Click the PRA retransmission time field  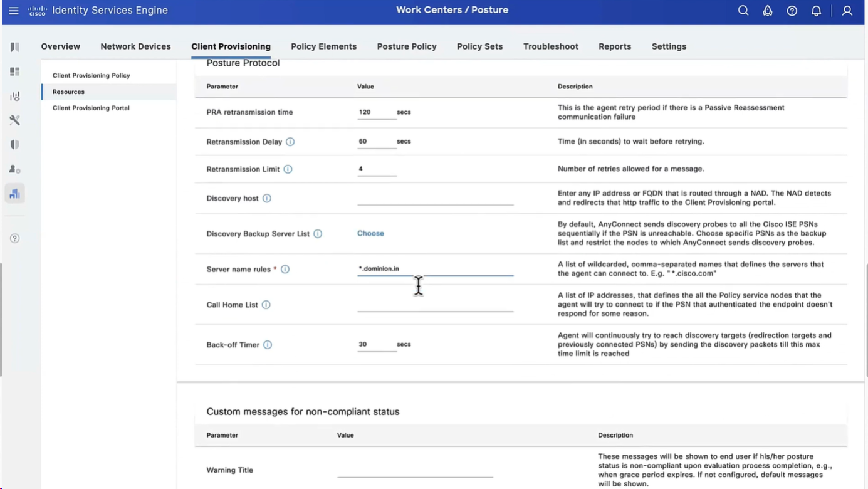[x=376, y=112]
